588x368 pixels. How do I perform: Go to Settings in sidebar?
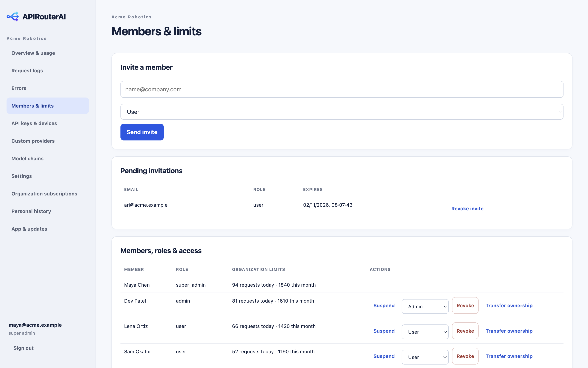click(48, 176)
